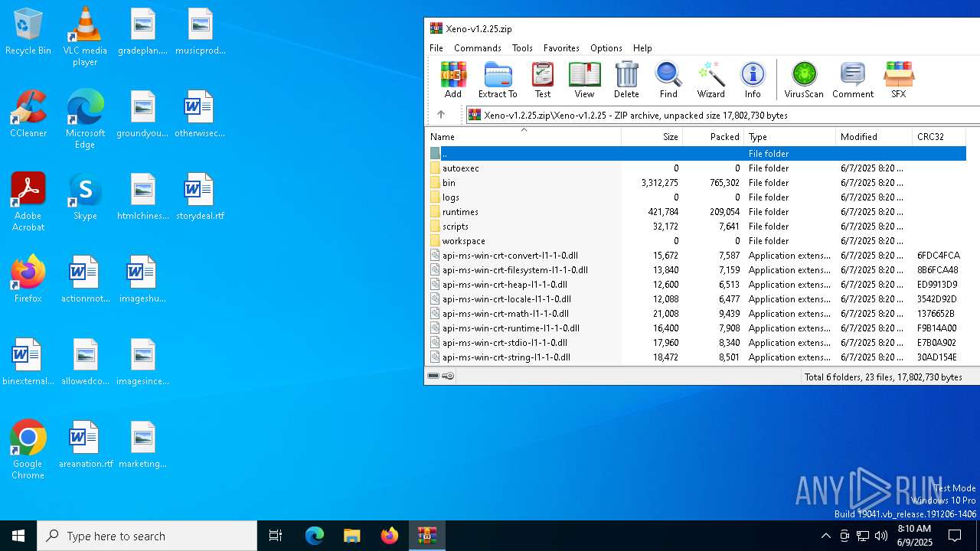Viewport: 980px width, 551px height.
Task: Open Microsoft Edge desktop shortcut
Action: pos(85,119)
